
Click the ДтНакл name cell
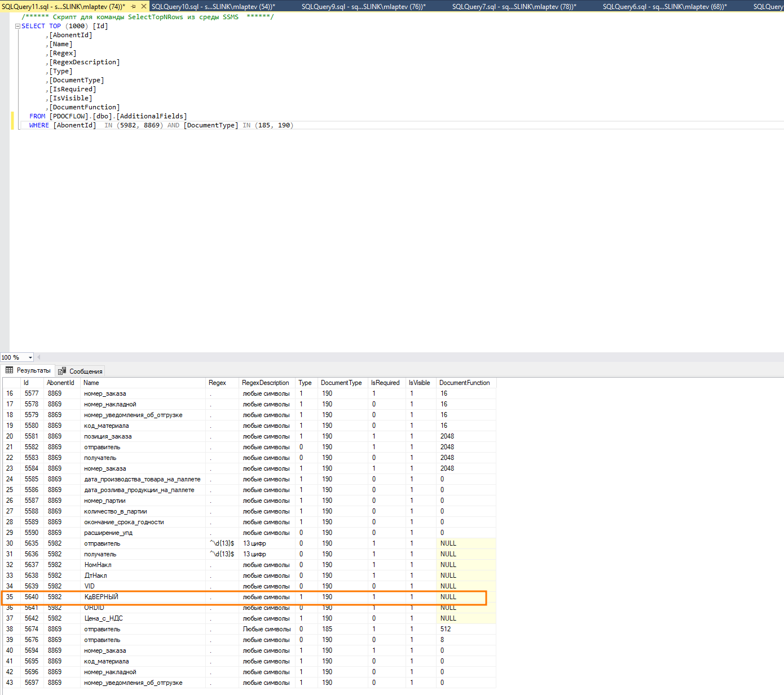(144, 576)
